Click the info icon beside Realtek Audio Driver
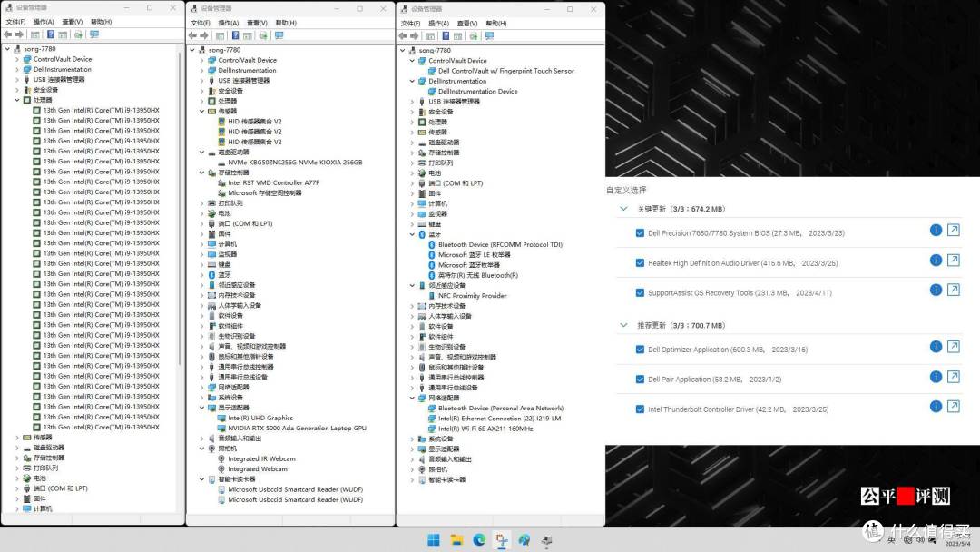The height and width of the screenshot is (552, 980). (x=936, y=260)
